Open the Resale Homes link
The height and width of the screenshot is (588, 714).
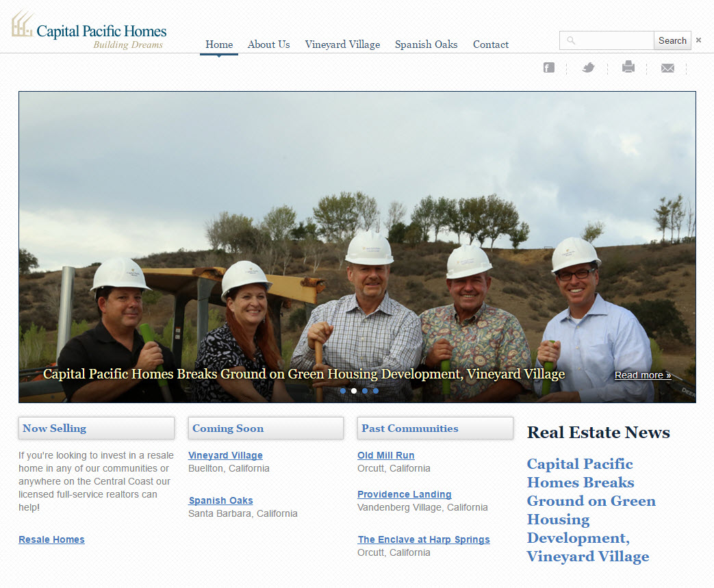click(51, 539)
